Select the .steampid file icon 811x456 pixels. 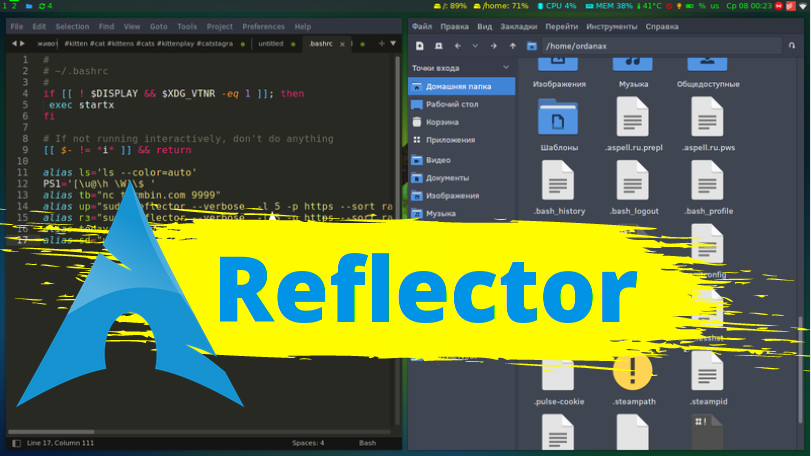(707, 371)
